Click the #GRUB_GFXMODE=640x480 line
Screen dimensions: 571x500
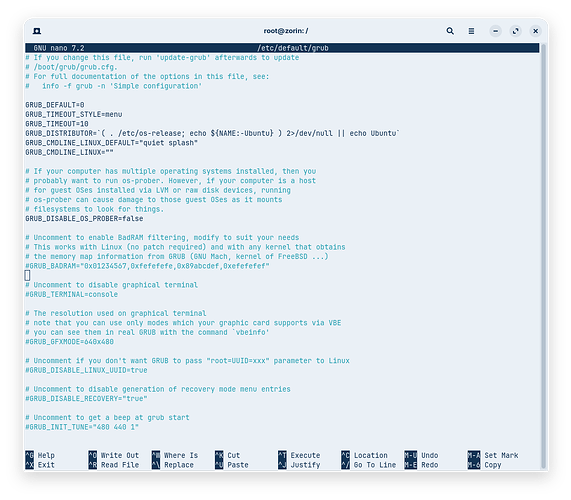click(69, 342)
